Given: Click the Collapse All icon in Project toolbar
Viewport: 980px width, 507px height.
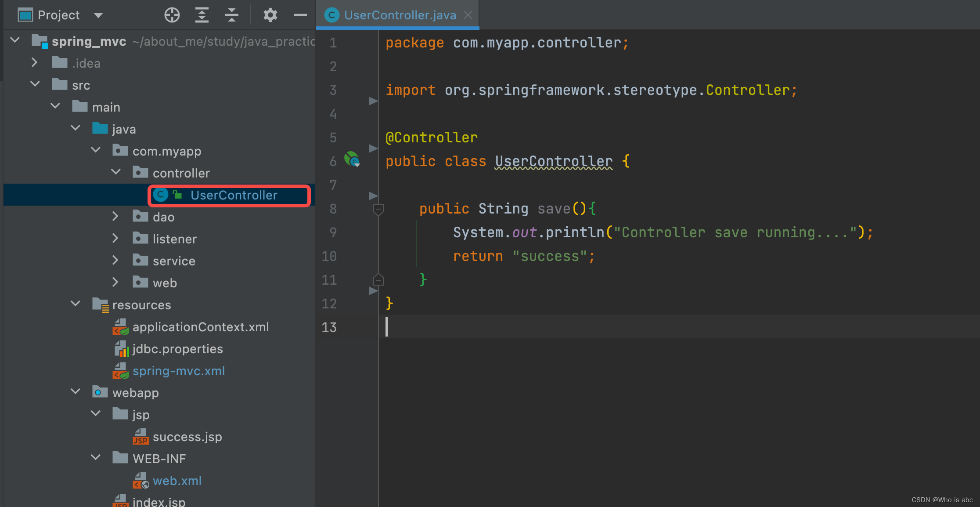Looking at the screenshot, I should [x=231, y=15].
